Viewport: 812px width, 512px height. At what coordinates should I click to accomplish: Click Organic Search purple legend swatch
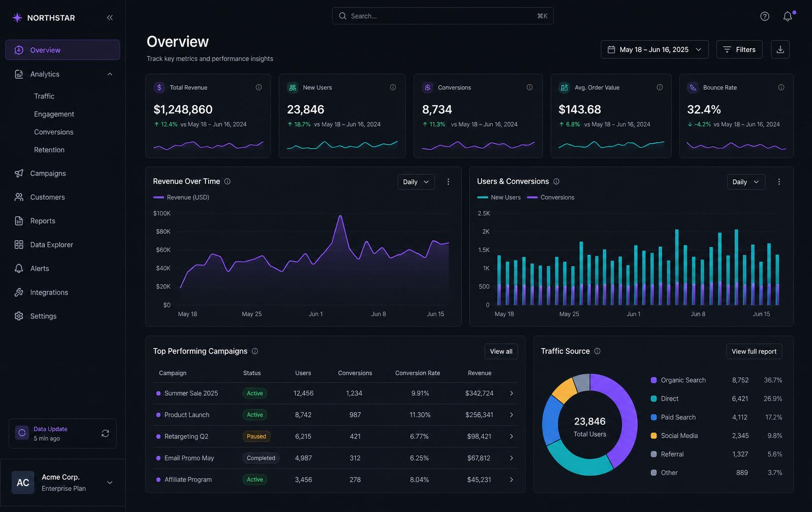pyautogui.click(x=654, y=380)
